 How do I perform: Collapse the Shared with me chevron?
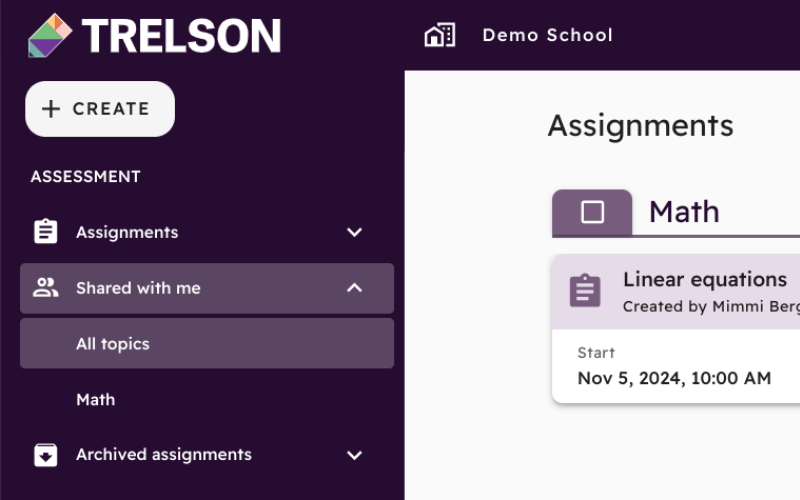354,288
